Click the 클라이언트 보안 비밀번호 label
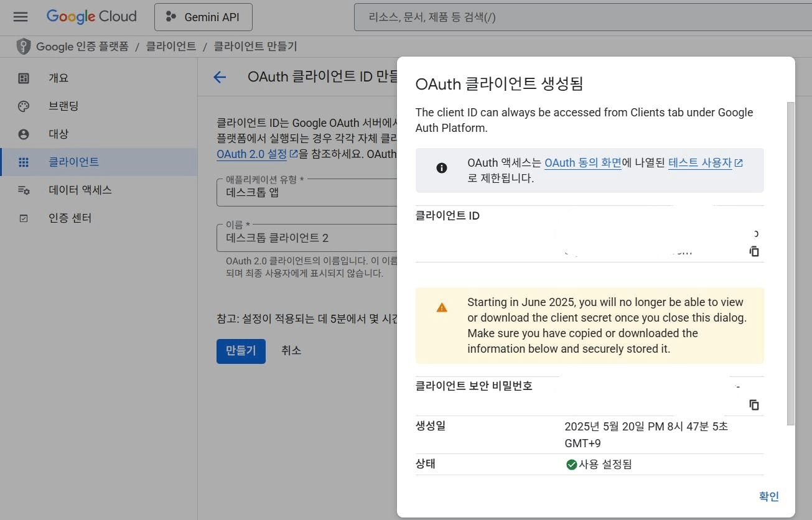 coord(474,386)
